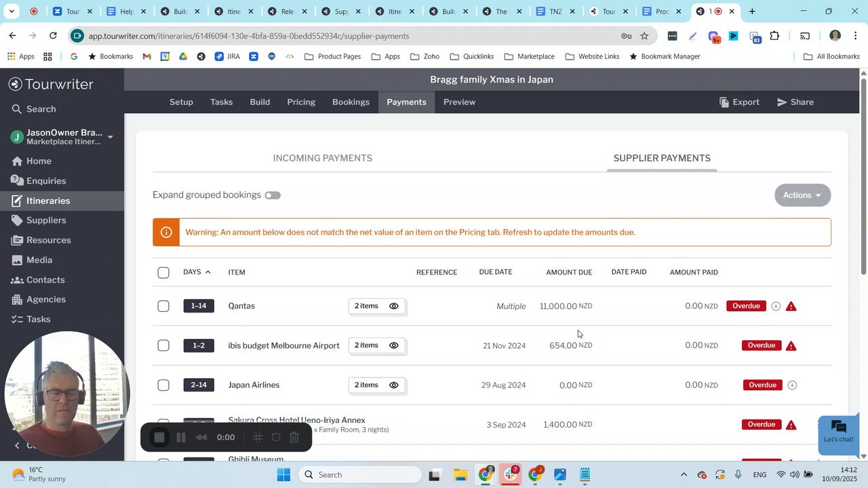Viewport: 868px width, 488px height.
Task: Click download circle icon on Japan Airlines row
Action: [791, 385]
